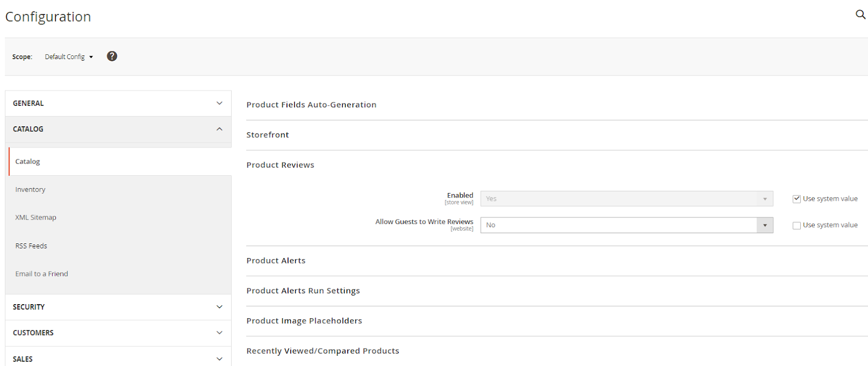Expand the Product Alerts group
The height and width of the screenshot is (366, 868).
click(x=276, y=261)
